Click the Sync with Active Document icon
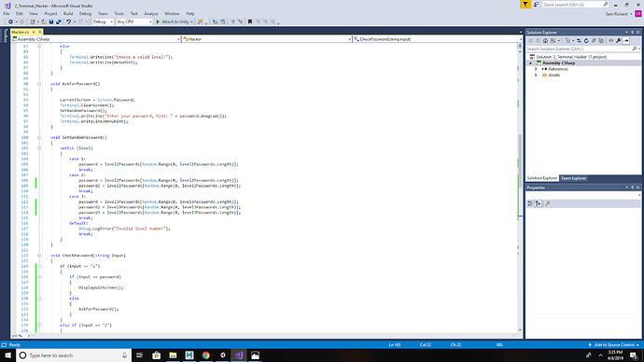 coord(579,41)
